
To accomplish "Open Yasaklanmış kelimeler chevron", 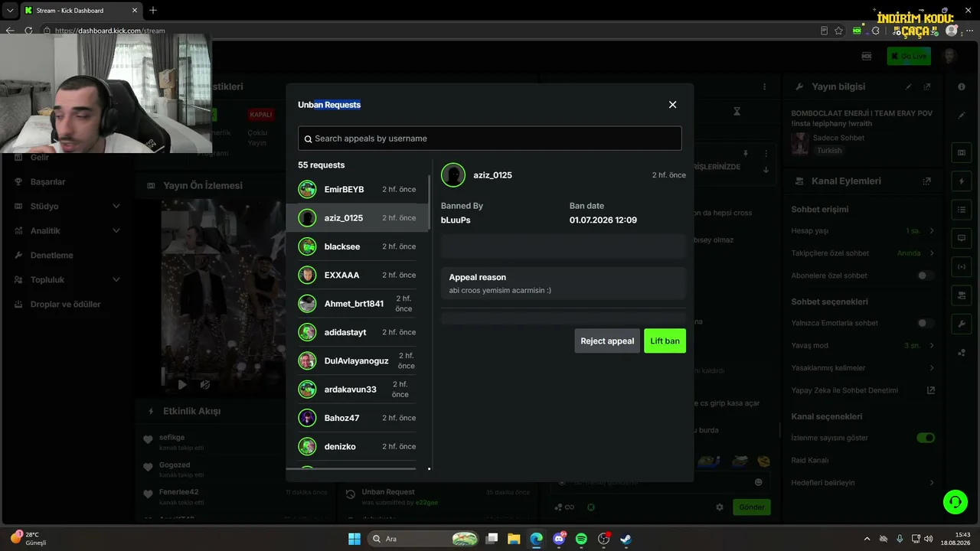I will coord(932,368).
